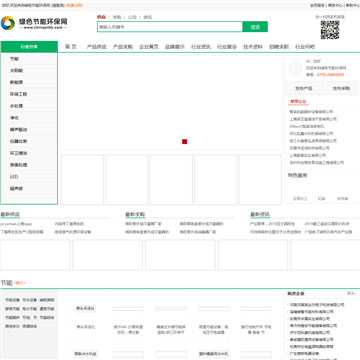
Task: Click the 特色服务 heading
Action: click(298, 175)
